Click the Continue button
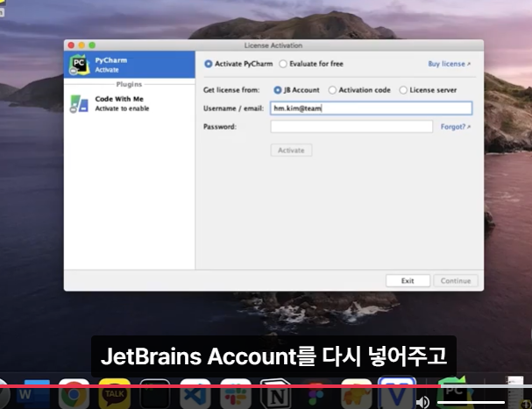This screenshot has height=409, width=532. (x=456, y=281)
